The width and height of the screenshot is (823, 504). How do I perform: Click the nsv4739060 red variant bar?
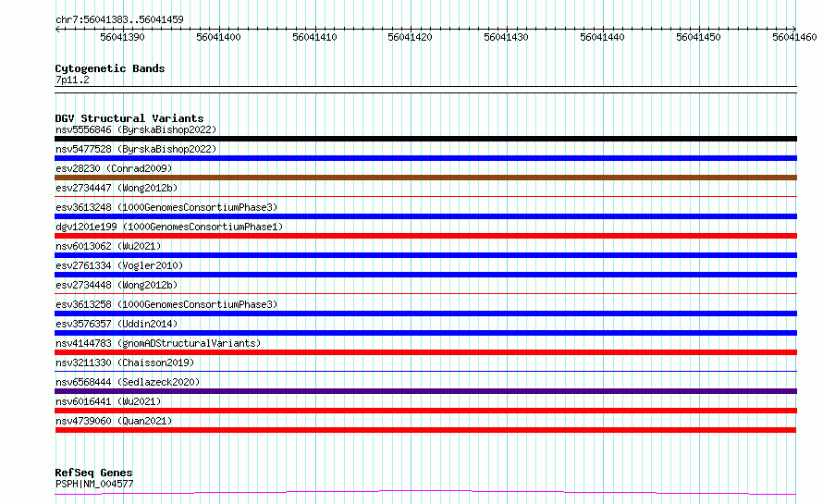pos(425,430)
